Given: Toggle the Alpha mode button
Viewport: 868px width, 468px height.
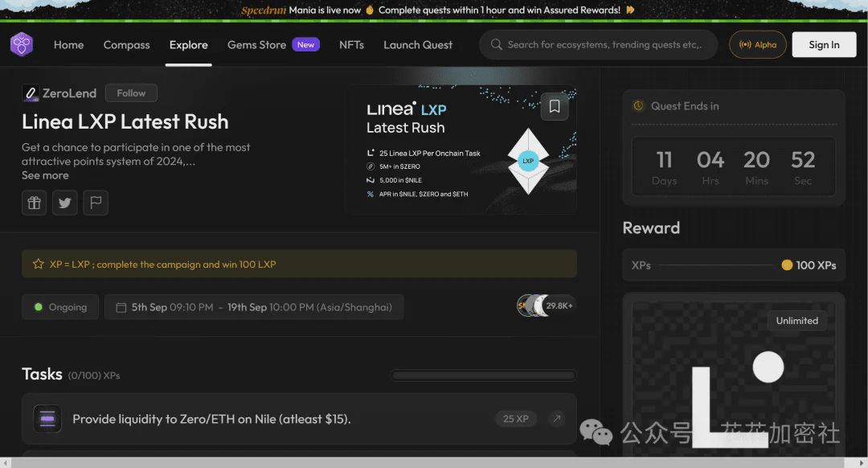Looking at the screenshot, I should (x=758, y=44).
